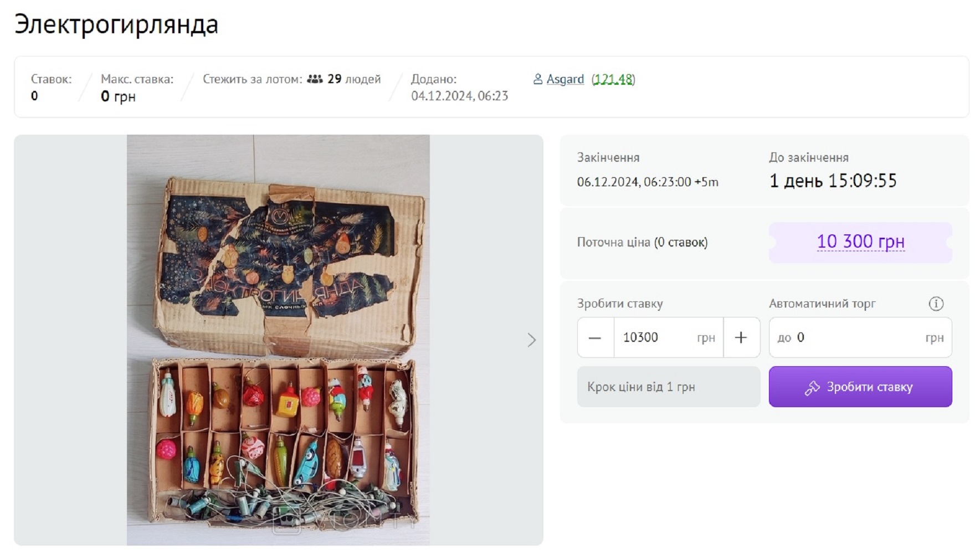Open the automatic bidding info icon
The width and height of the screenshot is (980, 554).
point(936,304)
